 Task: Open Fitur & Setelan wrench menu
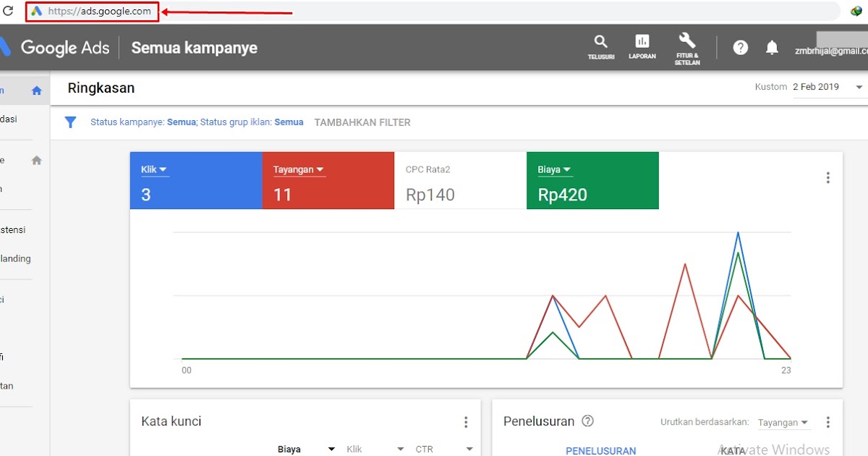coord(687,48)
